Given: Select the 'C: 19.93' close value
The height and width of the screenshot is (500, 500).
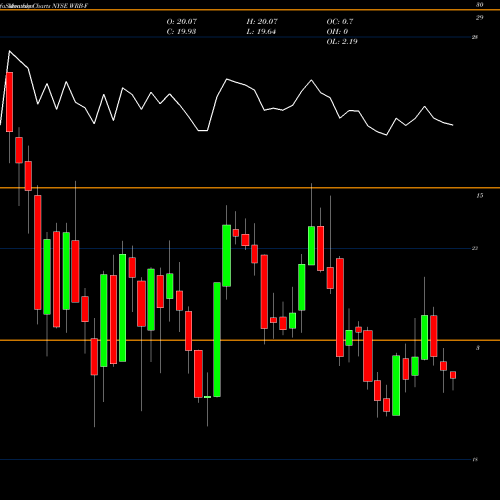Looking at the screenshot, I should tap(181, 32).
